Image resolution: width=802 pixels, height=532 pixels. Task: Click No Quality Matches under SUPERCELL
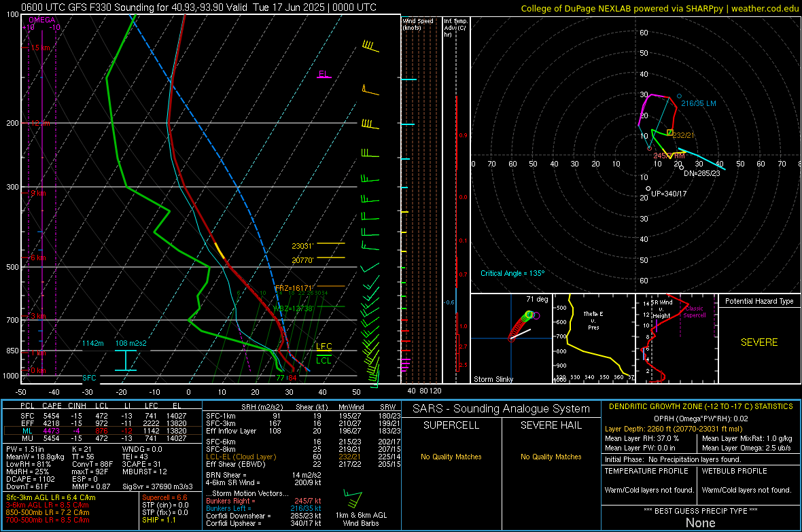click(x=451, y=457)
